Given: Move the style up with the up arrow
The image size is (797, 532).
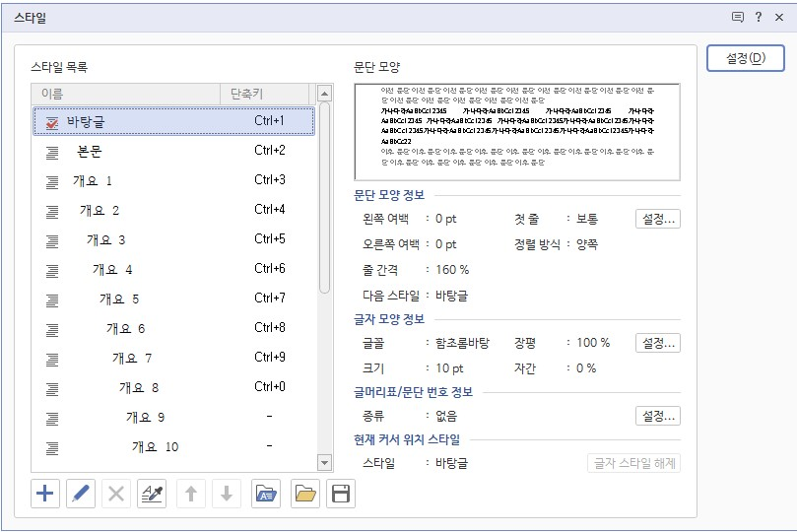Looking at the screenshot, I should point(191,494).
